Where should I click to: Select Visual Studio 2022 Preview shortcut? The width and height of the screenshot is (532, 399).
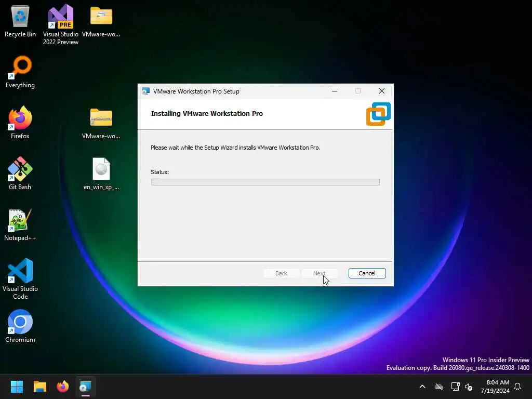[x=60, y=25]
